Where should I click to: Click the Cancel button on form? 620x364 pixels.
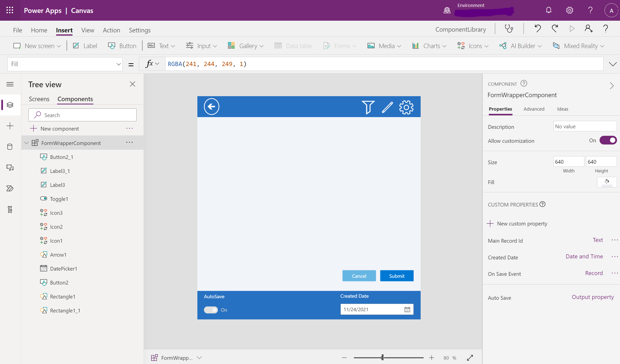pyautogui.click(x=359, y=276)
